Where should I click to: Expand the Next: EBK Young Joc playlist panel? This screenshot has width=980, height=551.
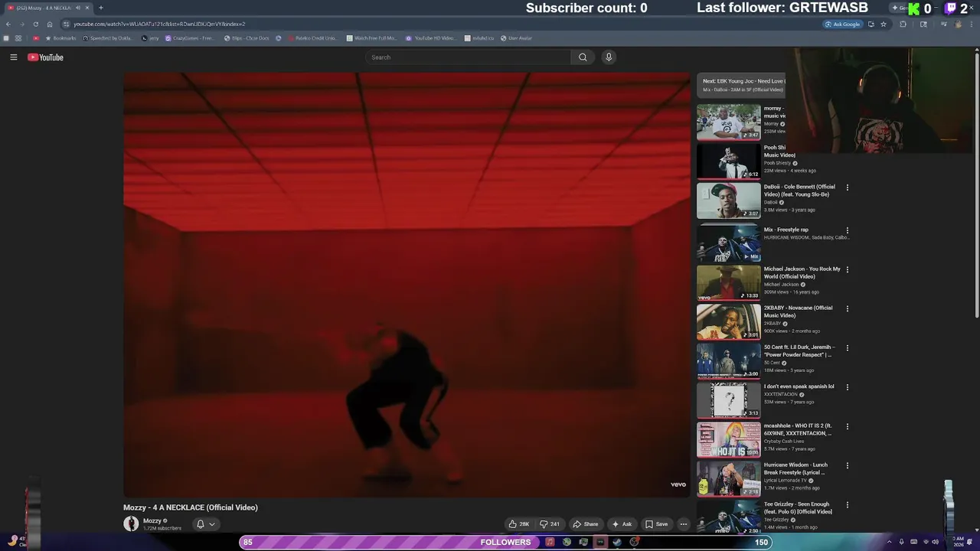point(741,85)
